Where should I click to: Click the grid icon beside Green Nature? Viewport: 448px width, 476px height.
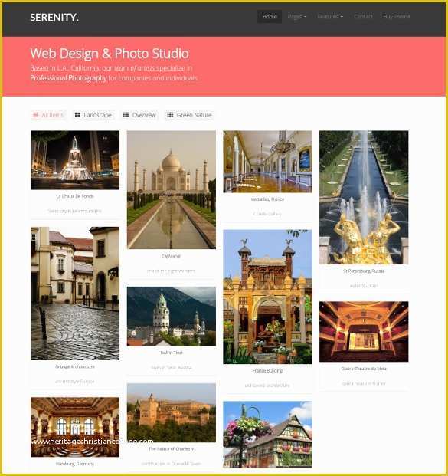click(170, 115)
